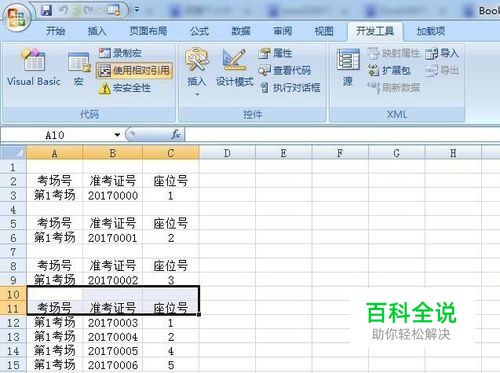The height and width of the screenshot is (373, 500).
Task: Select row 7 header
Action: tap(13, 252)
